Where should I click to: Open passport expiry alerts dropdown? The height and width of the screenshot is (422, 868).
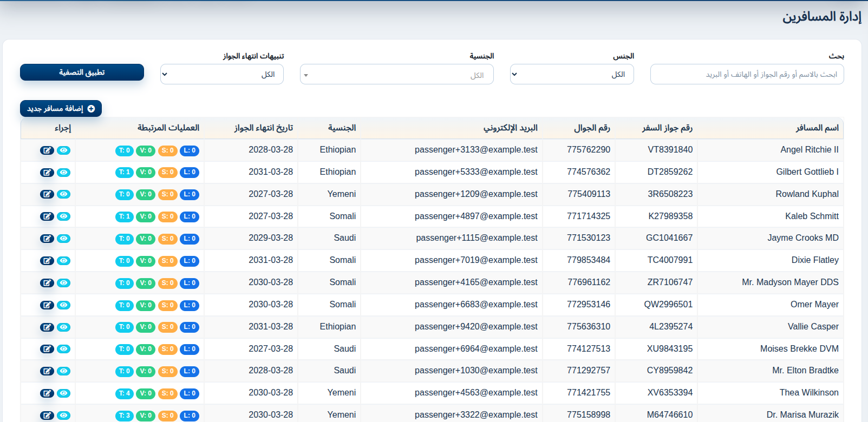click(221, 74)
